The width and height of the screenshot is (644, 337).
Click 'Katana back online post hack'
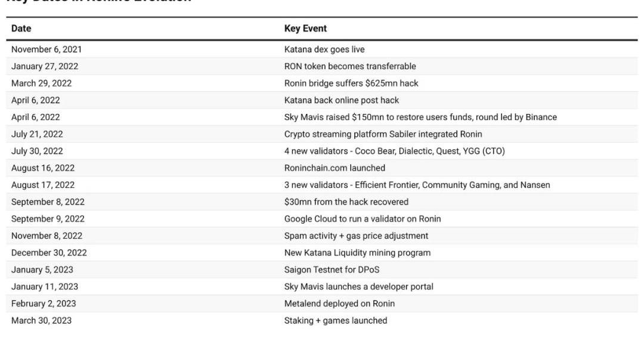tap(342, 100)
